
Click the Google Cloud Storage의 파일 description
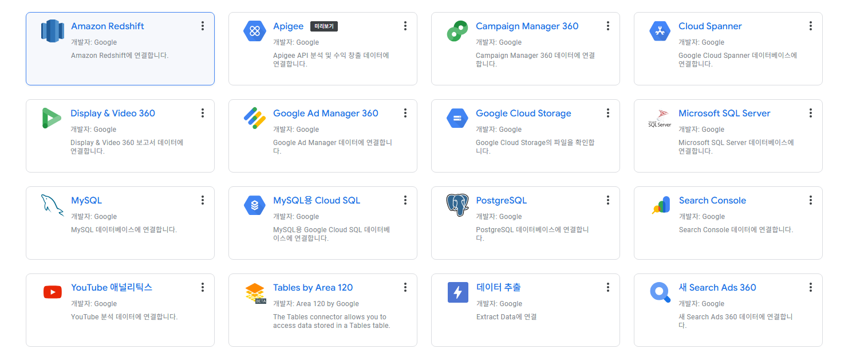coord(535,147)
